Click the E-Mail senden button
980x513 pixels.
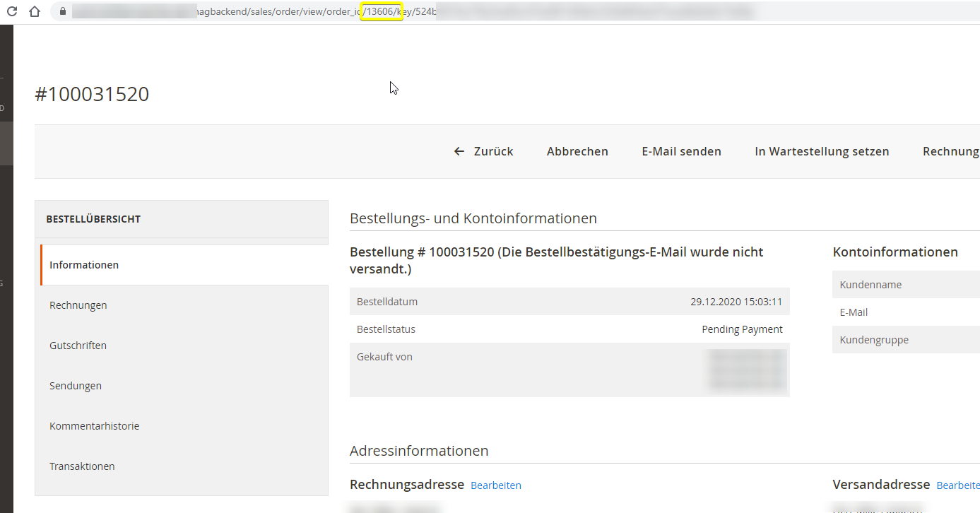(x=681, y=151)
